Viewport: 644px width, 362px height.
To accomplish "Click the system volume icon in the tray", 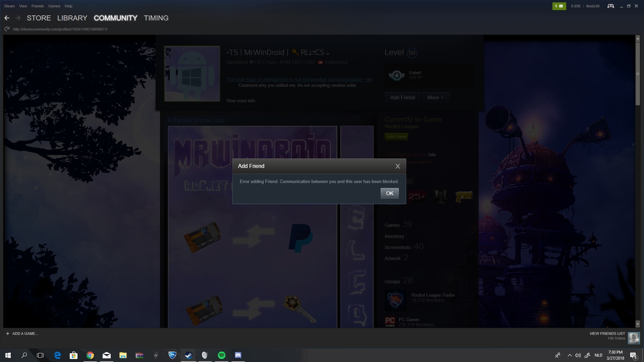I will coord(578,355).
